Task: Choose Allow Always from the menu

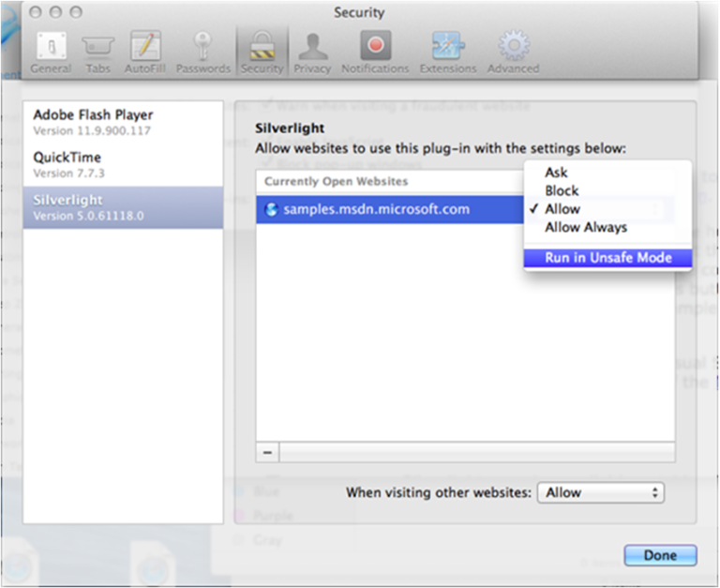Action: coord(607,227)
